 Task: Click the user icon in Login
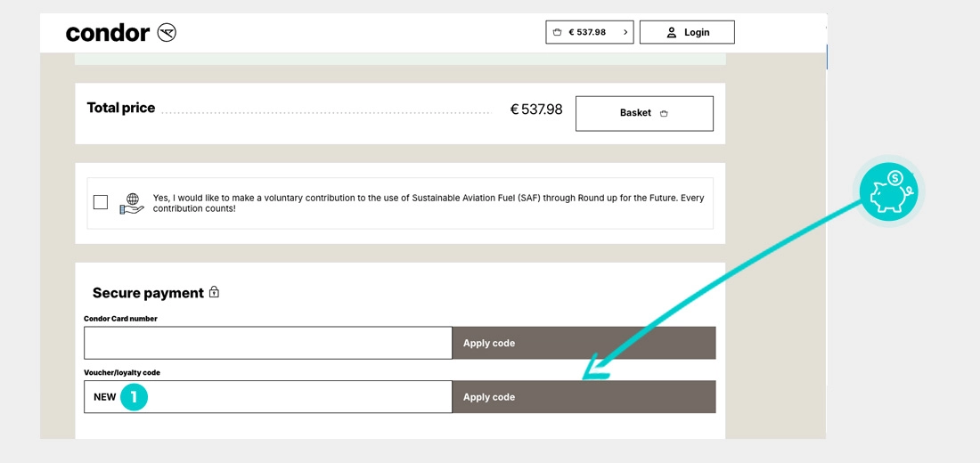pyautogui.click(x=672, y=32)
